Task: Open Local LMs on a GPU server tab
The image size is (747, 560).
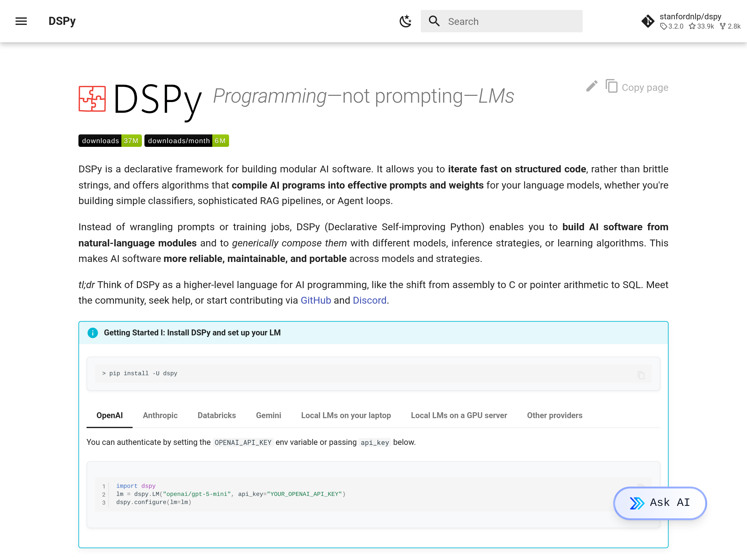Action: pyautogui.click(x=458, y=416)
